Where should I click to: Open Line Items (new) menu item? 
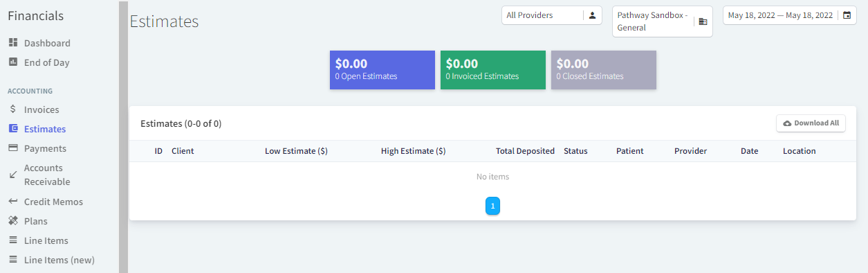59,260
